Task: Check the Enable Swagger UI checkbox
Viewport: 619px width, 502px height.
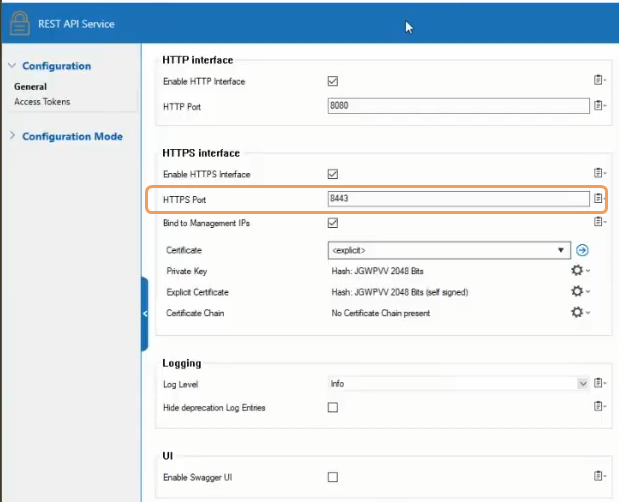Action: coord(333,477)
